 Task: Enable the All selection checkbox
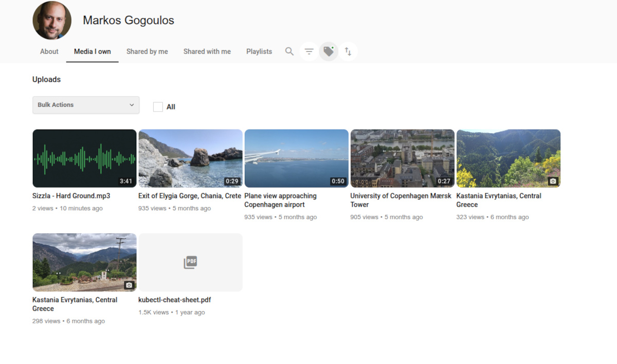click(x=158, y=106)
